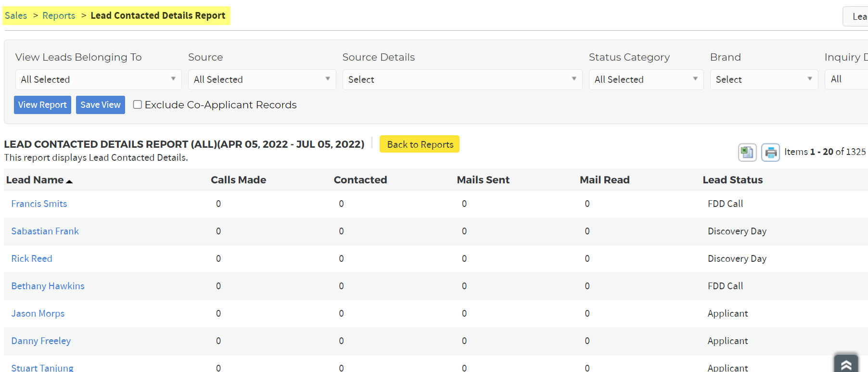Toggle Exclude Co-Applicant Records checkbox
The image size is (868, 372).
click(138, 104)
